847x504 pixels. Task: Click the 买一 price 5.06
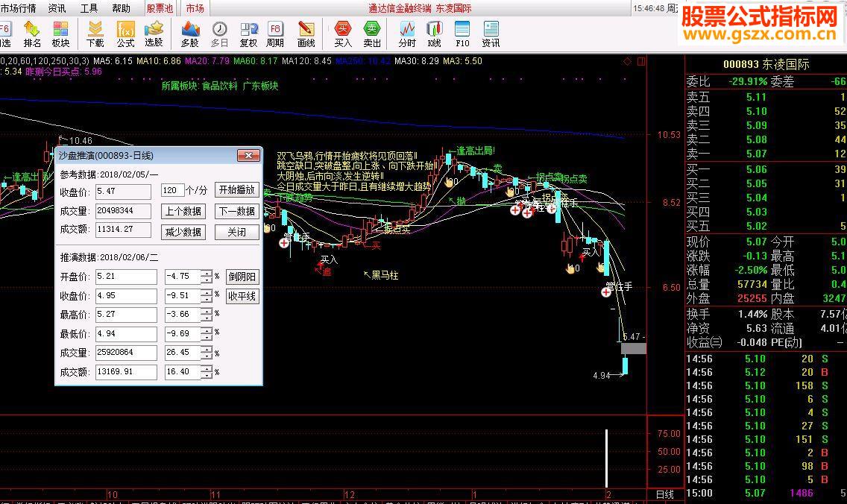coord(756,170)
